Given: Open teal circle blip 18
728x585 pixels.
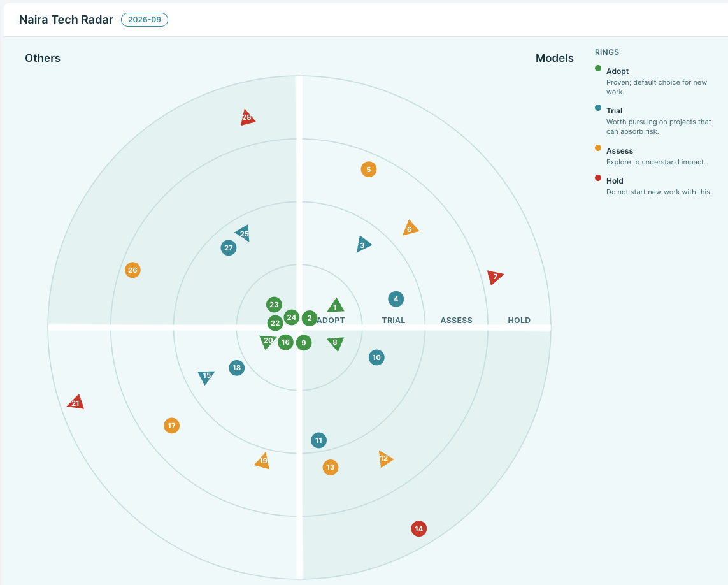Looking at the screenshot, I should click(x=237, y=368).
